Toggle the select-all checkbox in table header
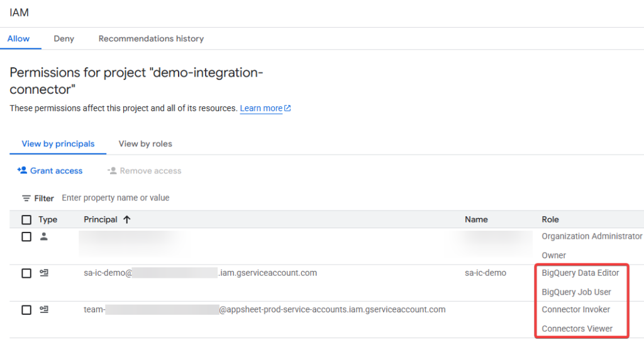This screenshot has height=340, width=644. point(26,220)
